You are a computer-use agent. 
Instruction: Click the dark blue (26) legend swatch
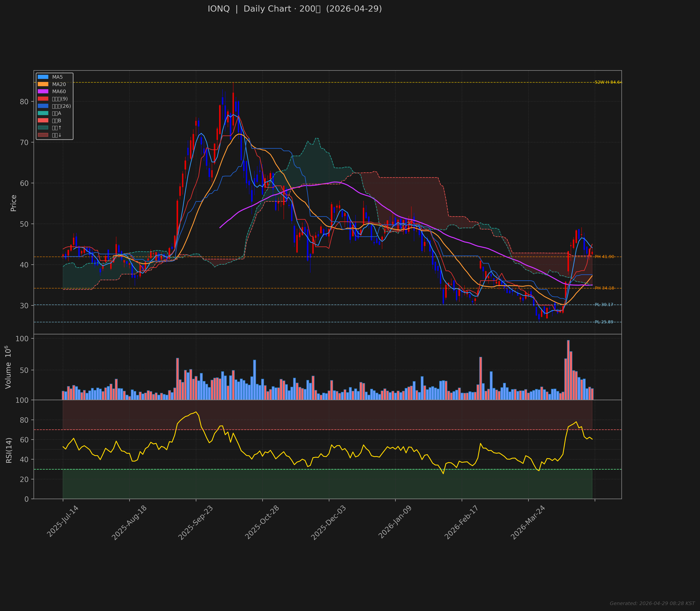pyautogui.click(x=43, y=106)
